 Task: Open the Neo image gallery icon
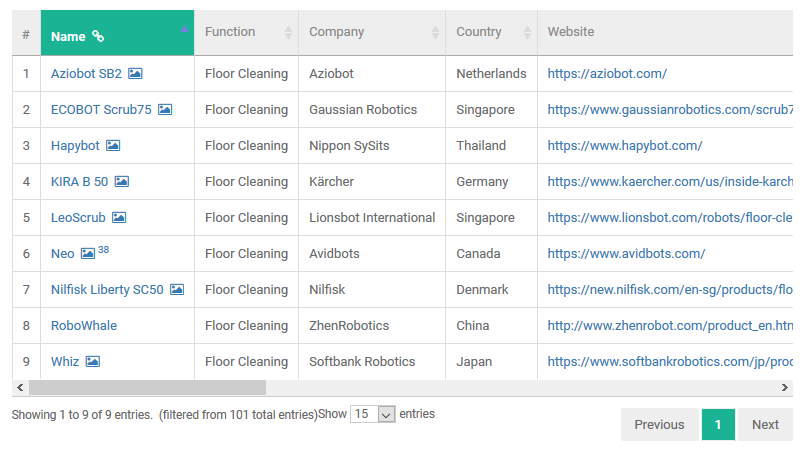point(88,253)
